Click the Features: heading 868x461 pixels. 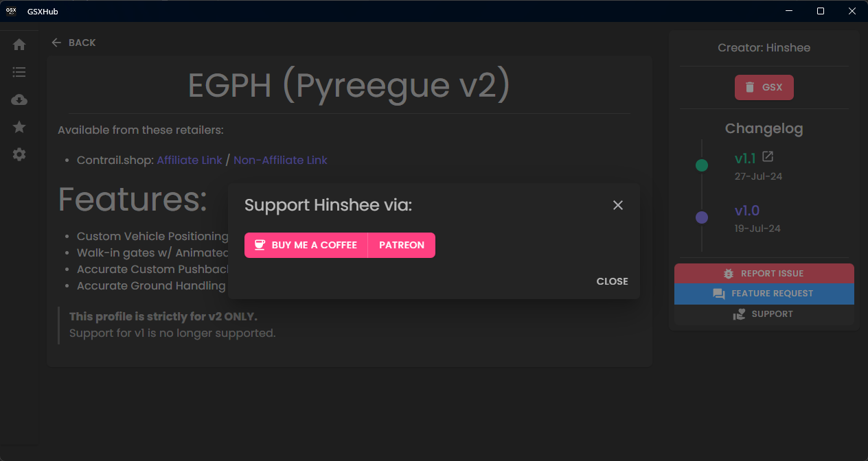[x=133, y=199]
